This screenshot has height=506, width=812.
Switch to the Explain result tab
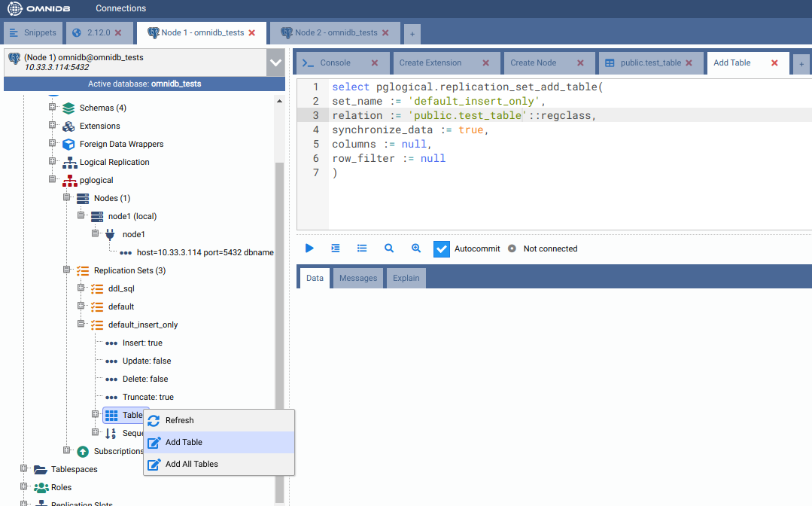pyautogui.click(x=406, y=278)
